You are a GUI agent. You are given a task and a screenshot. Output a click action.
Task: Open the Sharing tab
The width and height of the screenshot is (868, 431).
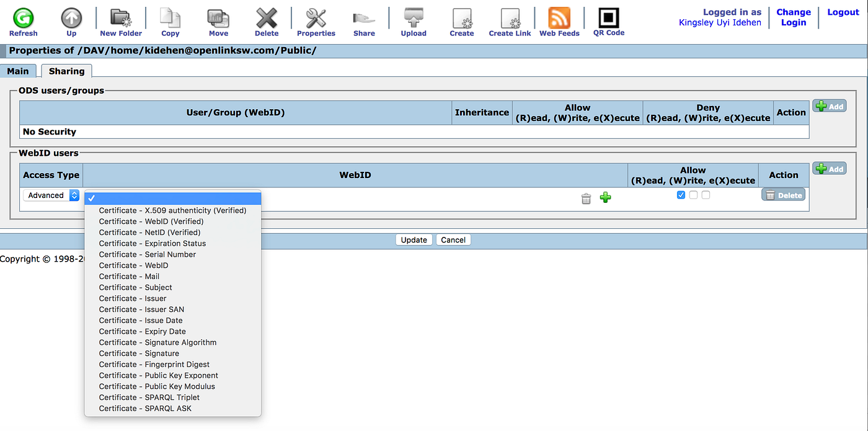point(66,71)
